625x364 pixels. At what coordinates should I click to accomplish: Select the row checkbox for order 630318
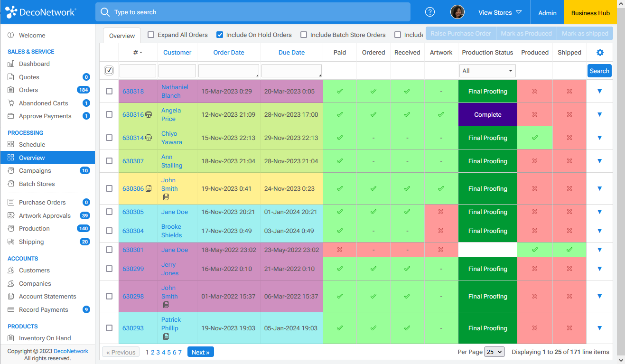[x=109, y=91]
